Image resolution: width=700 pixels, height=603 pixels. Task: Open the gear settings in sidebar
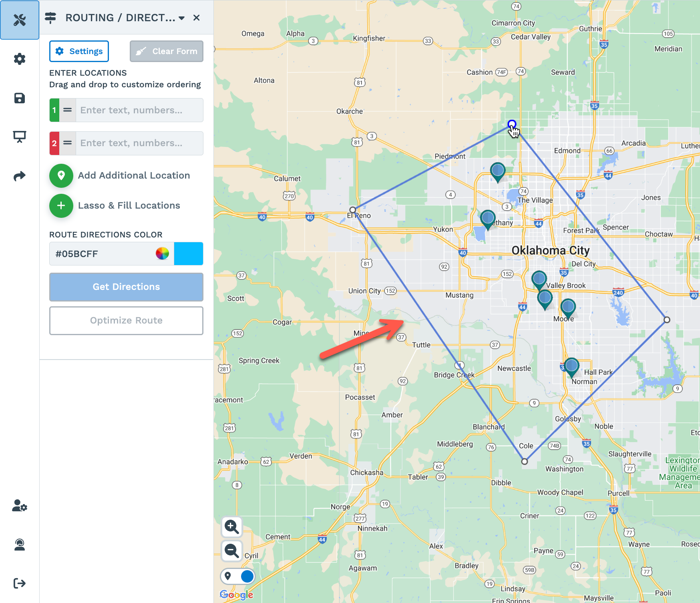coord(20,59)
